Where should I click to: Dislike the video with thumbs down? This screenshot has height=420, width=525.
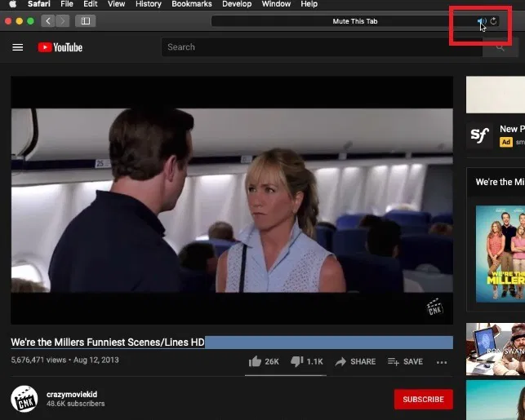297,361
